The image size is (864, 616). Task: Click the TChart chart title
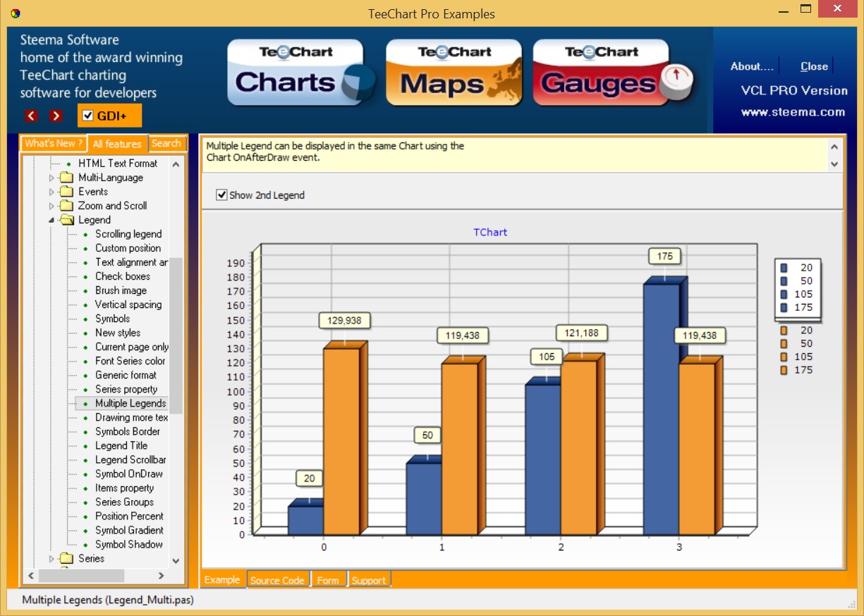coord(490,232)
